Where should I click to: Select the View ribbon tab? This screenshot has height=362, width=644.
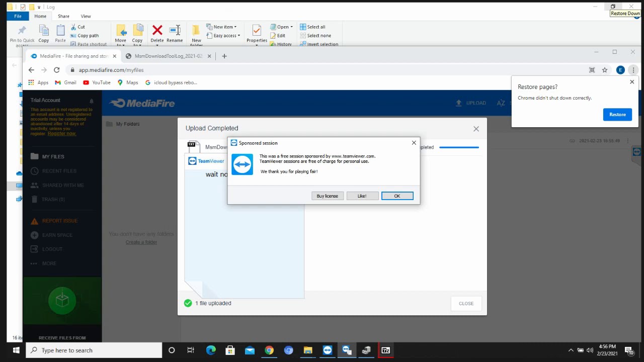coord(86,16)
